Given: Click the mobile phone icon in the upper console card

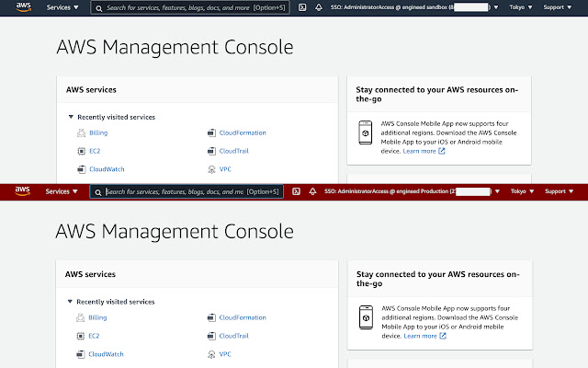Looking at the screenshot, I should pos(366,132).
